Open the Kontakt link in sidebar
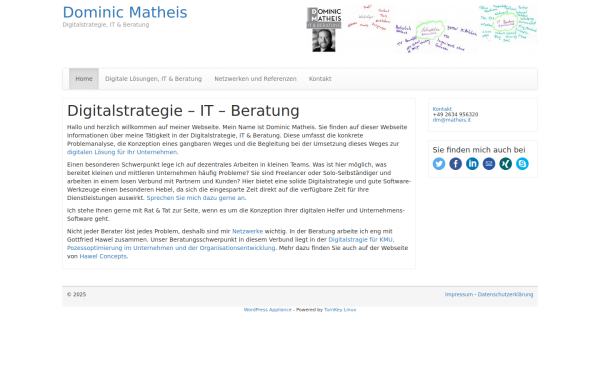600x375 pixels. 442,109
